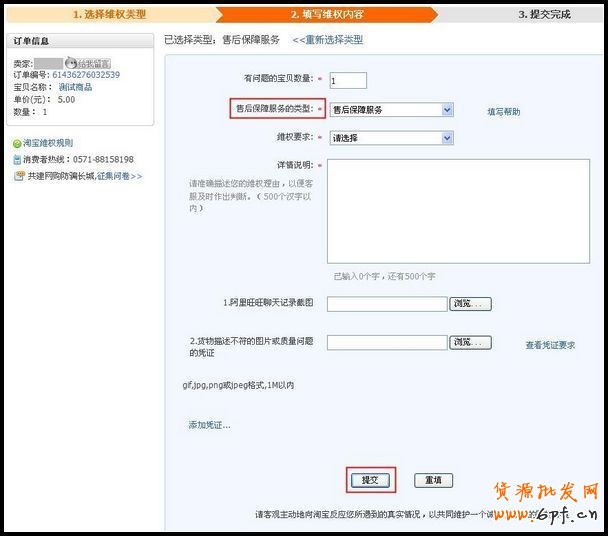Select step 3 提交完成 tab

pos(543,15)
